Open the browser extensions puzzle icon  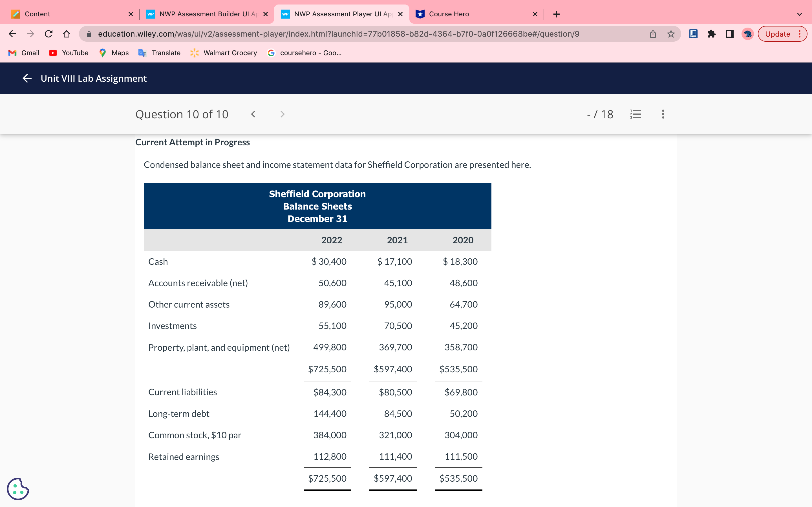click(x=712, y=34)
